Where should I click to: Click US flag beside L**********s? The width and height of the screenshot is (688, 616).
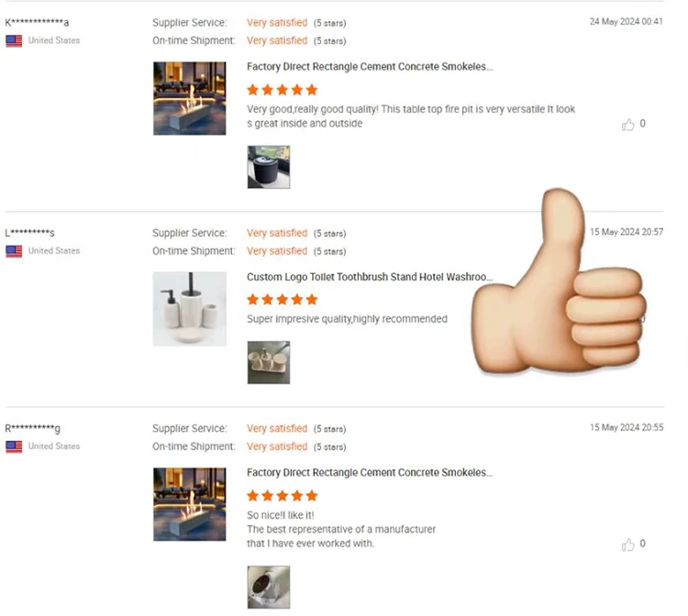tap(14, 251)
